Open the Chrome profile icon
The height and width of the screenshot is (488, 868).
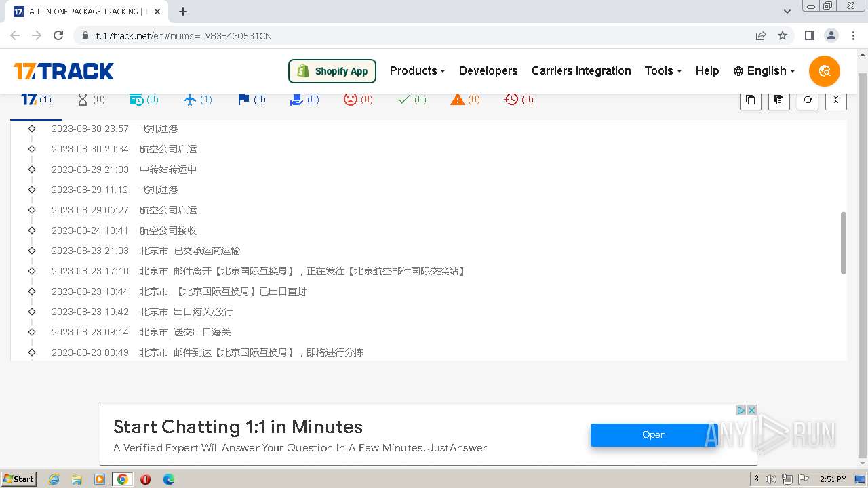(831, 35)
